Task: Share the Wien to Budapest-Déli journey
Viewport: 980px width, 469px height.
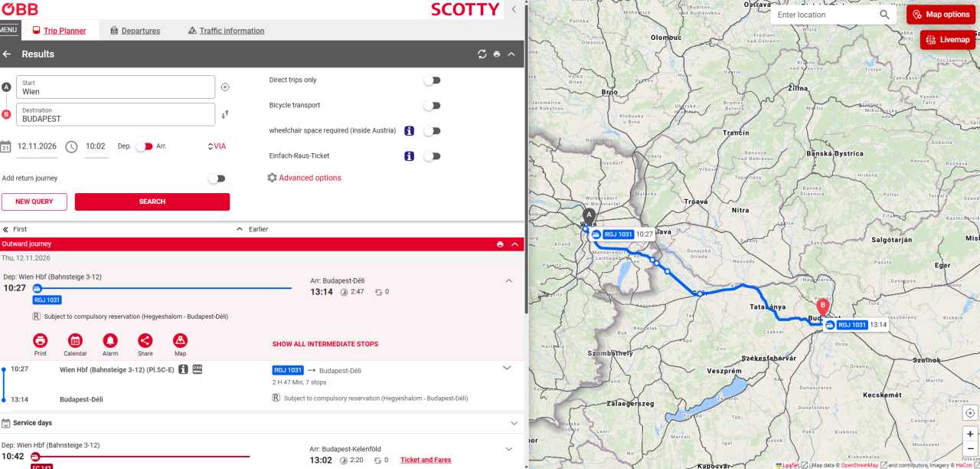Action: coord(145,340)
